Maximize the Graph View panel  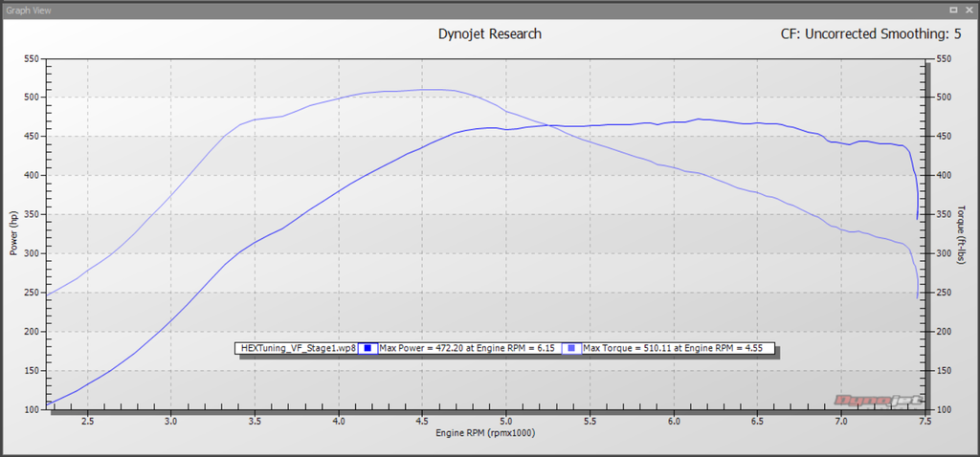coord(952,11)
